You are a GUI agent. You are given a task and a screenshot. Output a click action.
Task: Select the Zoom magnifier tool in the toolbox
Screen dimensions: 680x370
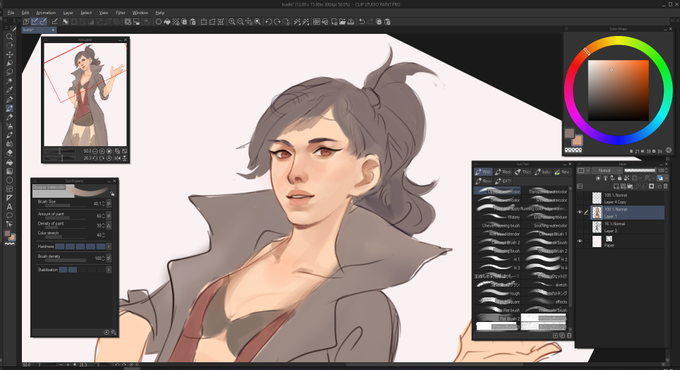[x=9, y=36]
